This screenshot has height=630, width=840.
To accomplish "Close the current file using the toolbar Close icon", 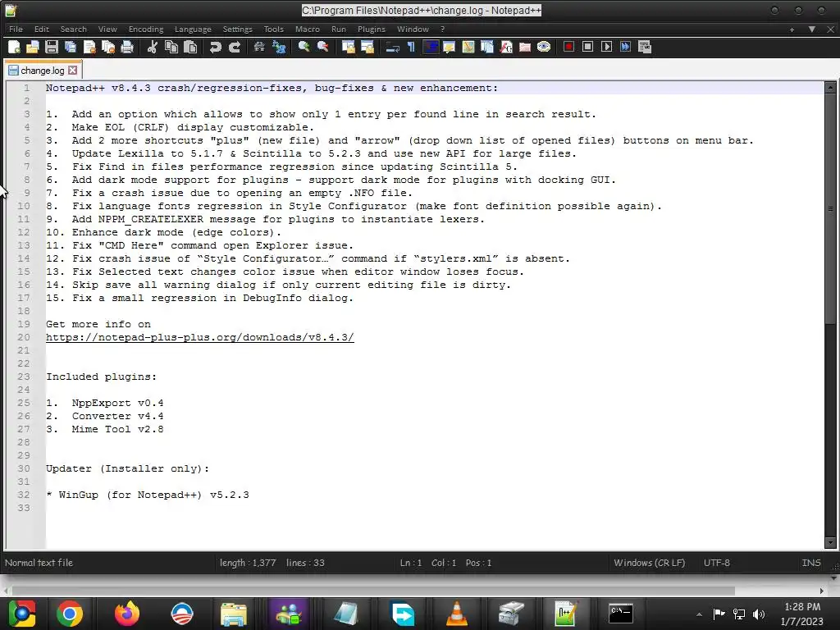I will click(89, 47).
